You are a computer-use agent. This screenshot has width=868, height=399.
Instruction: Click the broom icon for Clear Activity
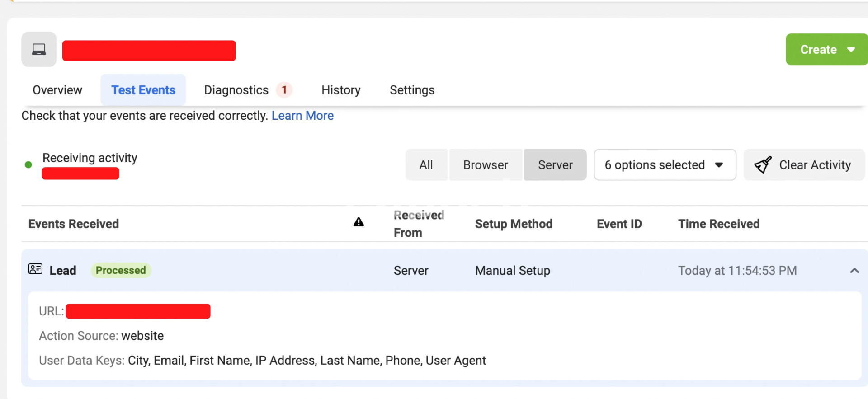tap(763, 165)
